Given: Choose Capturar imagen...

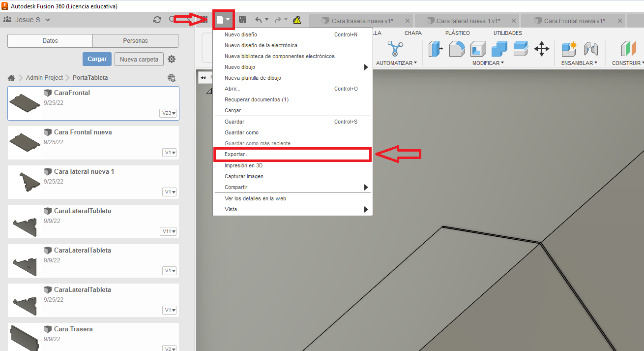Looking at the screenshot, I should pyautogui.click(x=293, y=176).
